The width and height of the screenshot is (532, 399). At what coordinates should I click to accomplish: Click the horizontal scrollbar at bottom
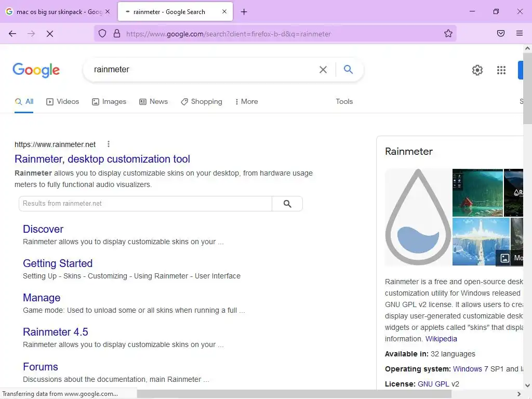point(294,394)
